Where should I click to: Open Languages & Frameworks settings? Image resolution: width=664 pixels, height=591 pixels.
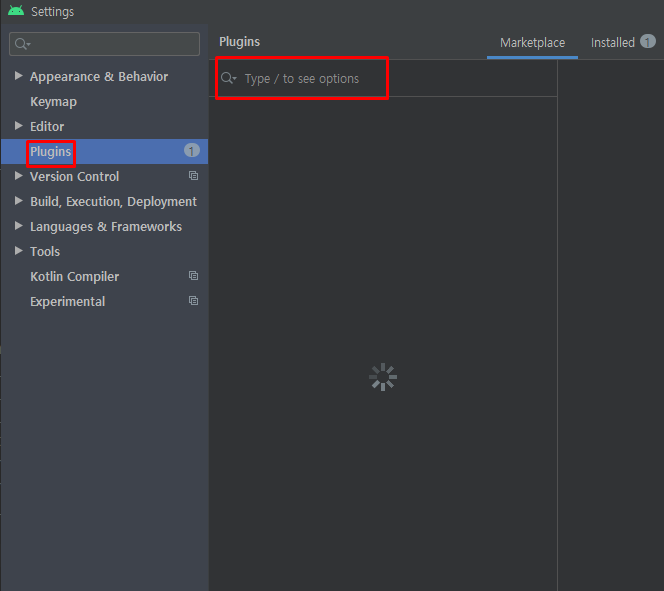pos(106,226)
